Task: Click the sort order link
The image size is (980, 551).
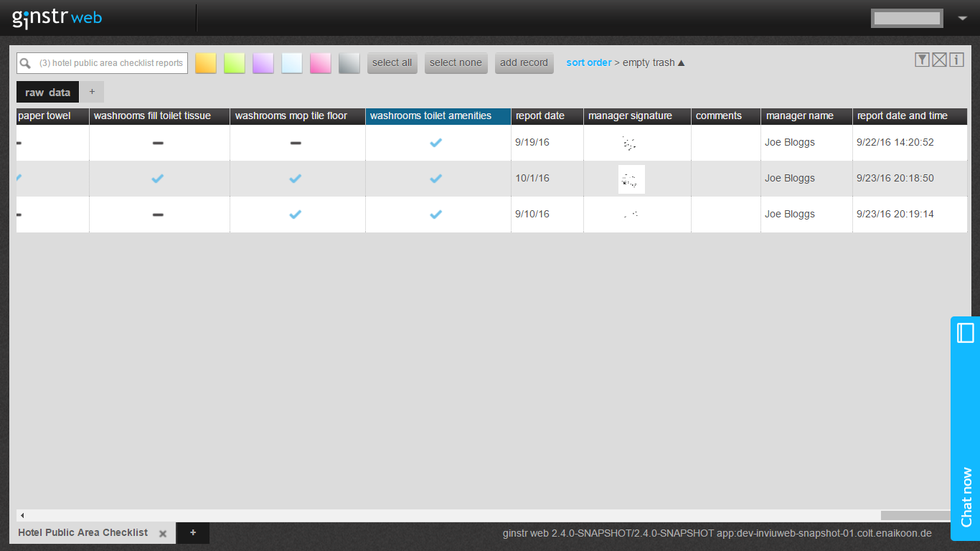Action: (x=588, y=62)
